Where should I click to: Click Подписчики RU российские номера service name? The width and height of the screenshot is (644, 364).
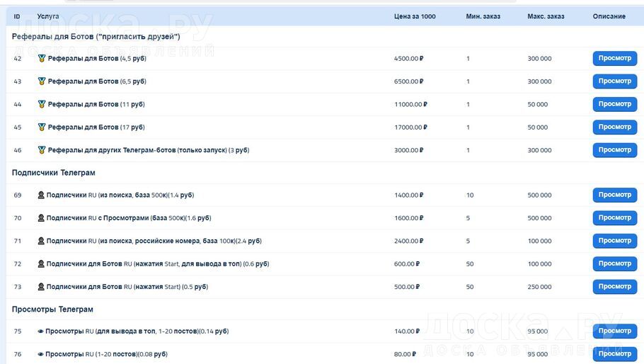point(154,241)
